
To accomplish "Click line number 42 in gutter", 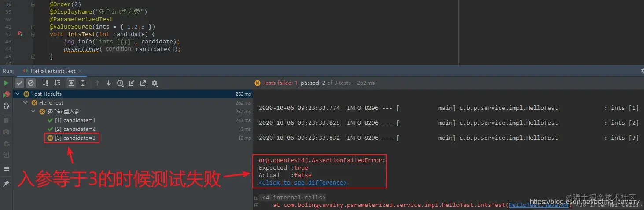I will (8, 34).
